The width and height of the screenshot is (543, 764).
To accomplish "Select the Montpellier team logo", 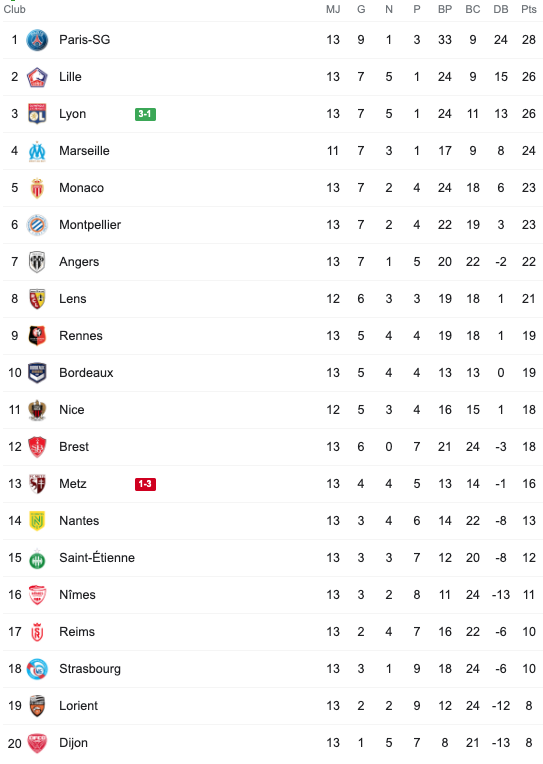I will [37, 225].
